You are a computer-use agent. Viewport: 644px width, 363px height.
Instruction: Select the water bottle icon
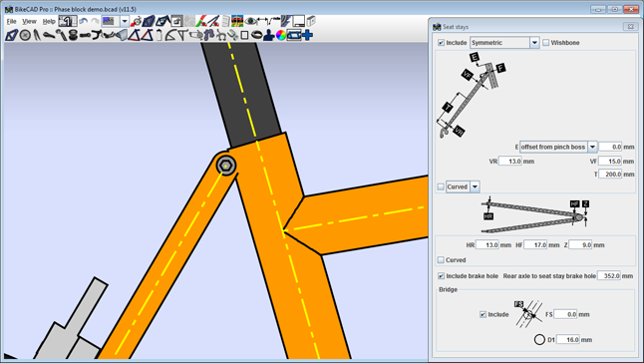160,35
